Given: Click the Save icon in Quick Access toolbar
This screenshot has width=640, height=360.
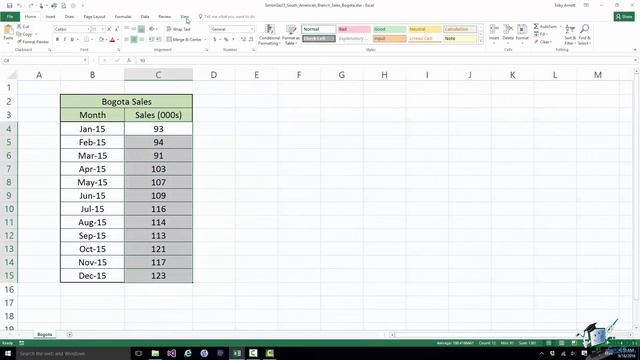Looking at the screenshot, I should (x=9, y=6).
